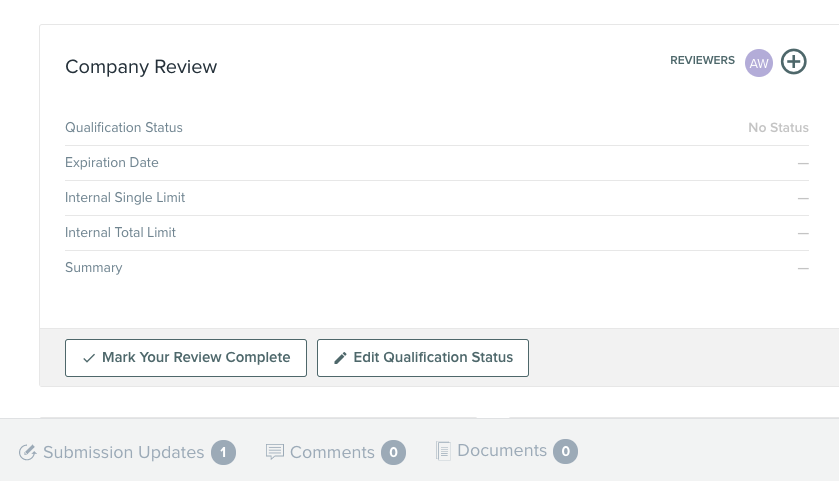This screenshot has width=839, height=481.
Task: Click the Comments speech bubble icon
Action: pos(275,453)
